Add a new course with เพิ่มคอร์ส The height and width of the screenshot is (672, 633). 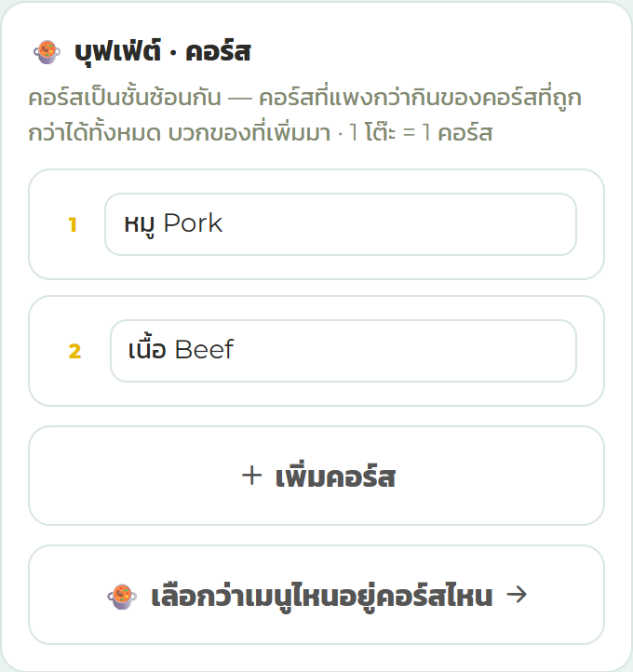pos(316,476)
